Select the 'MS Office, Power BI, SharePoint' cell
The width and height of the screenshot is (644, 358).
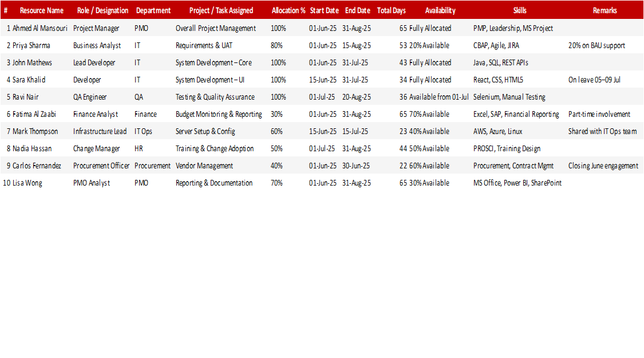click(517, 183)
